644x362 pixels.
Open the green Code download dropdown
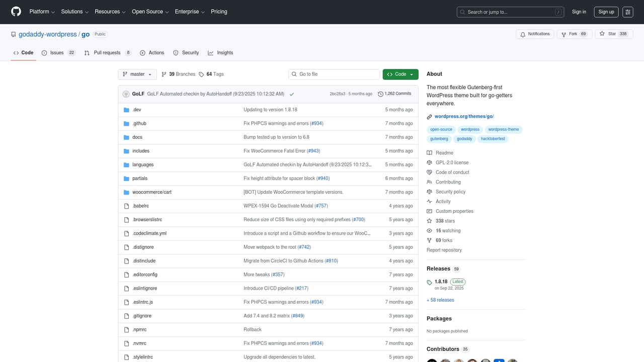point(400,74)
